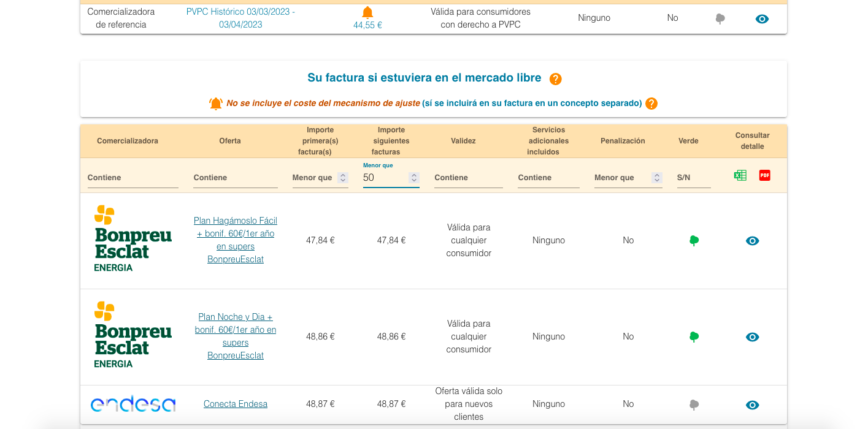Sort by Comercializadora column header

click(128, 141)
